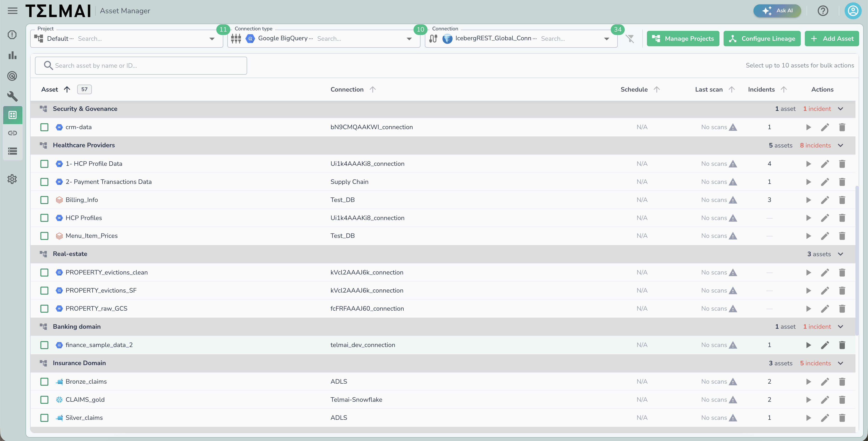
Task: Select the PROPEERTY_evictions_clean checkbox
Action: [x=44, y=273]
